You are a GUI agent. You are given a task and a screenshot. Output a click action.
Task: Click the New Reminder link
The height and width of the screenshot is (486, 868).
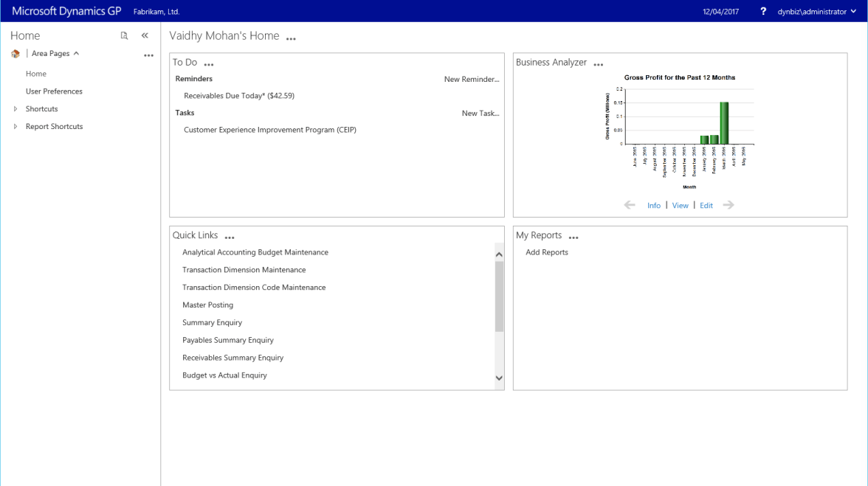point(472,79)
